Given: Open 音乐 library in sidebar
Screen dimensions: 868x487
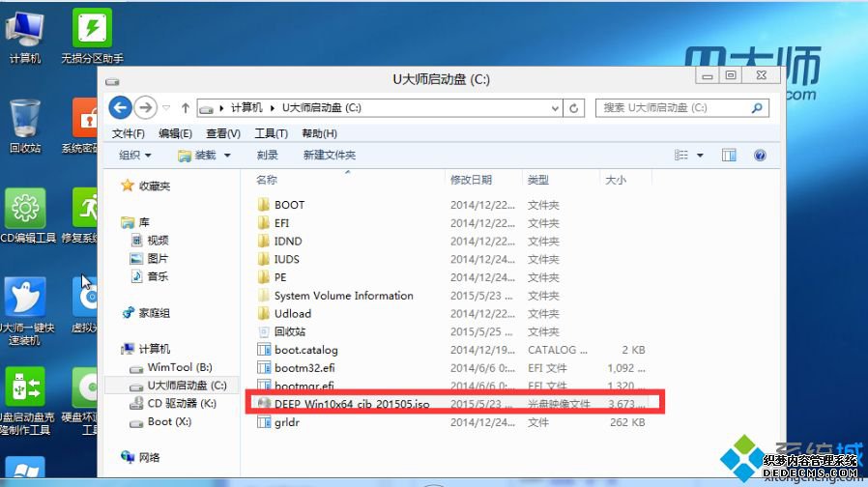Looking at the screenshot, I should coord(150,276).
